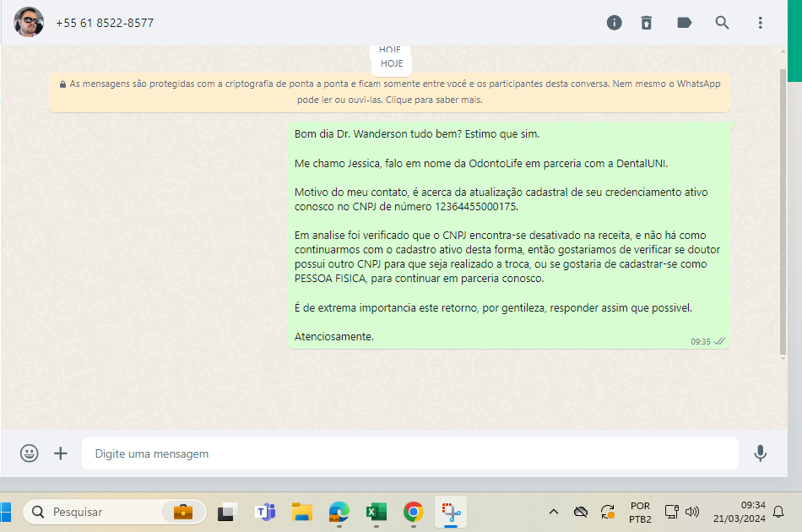Open Snipping Tool from taskbar

point(451,512)
